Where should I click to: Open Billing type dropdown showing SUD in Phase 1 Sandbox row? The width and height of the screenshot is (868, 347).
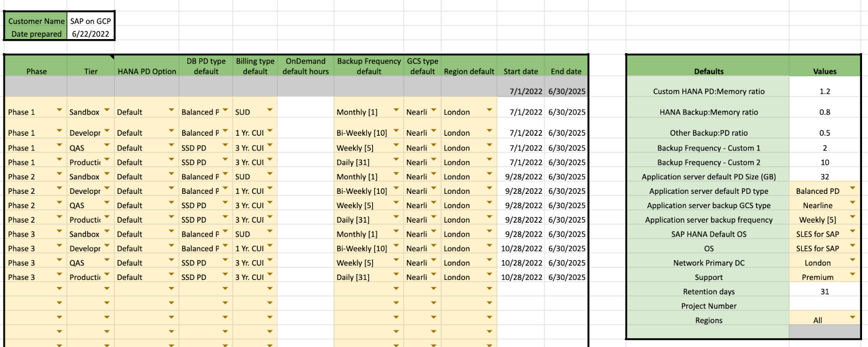click(270, 110)
